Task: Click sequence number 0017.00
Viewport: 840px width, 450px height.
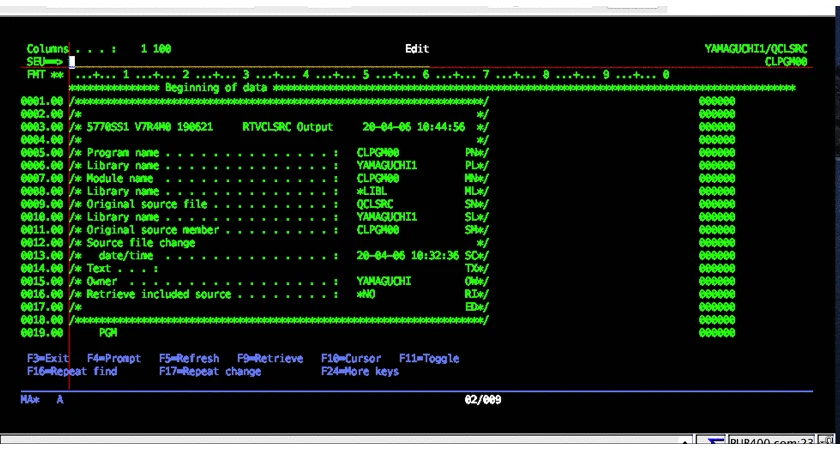Action: click(42, 307)
